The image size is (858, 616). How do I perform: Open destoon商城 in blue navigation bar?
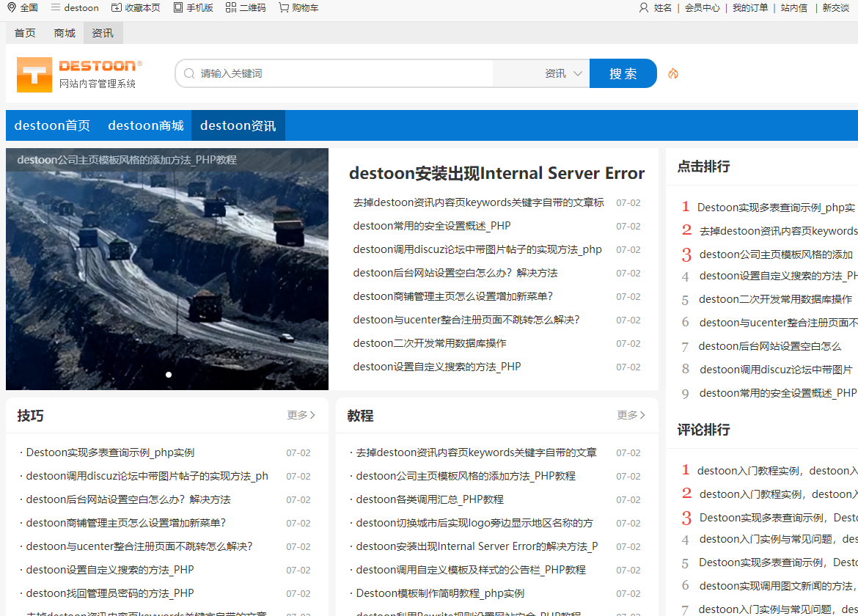pos(145,125)
